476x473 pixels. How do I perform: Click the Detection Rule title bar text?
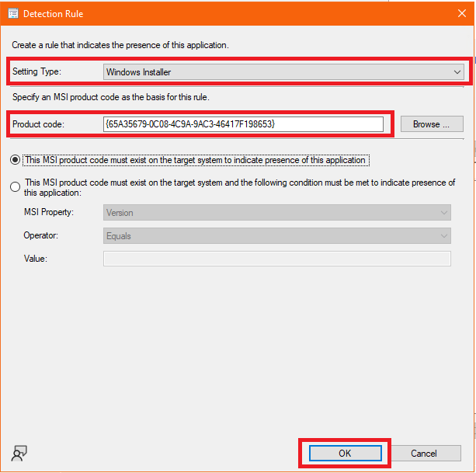[x=54, y=14]
